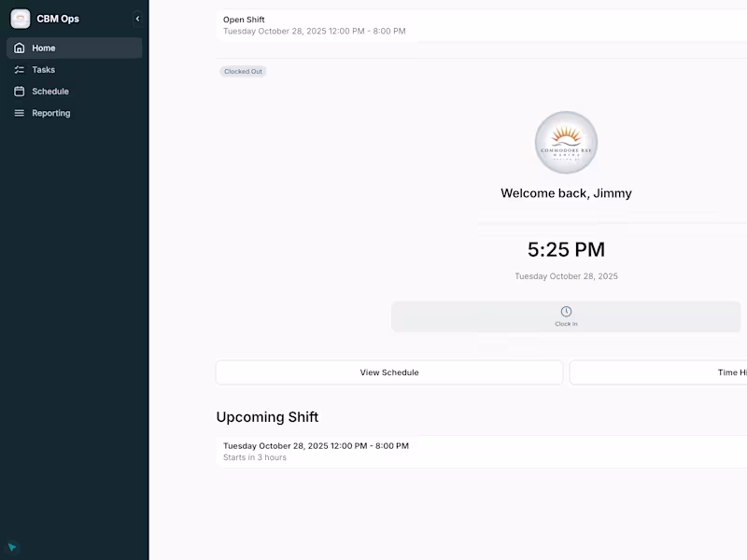Click the CBM Ops app logo
Image resolution: width=747 pixels, height=560 pixels.
[20, 18]
